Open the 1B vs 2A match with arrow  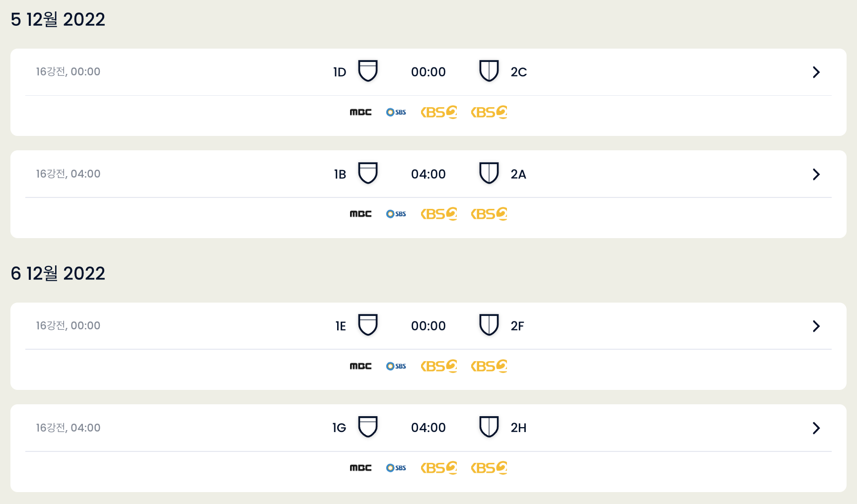click(816, 174)
